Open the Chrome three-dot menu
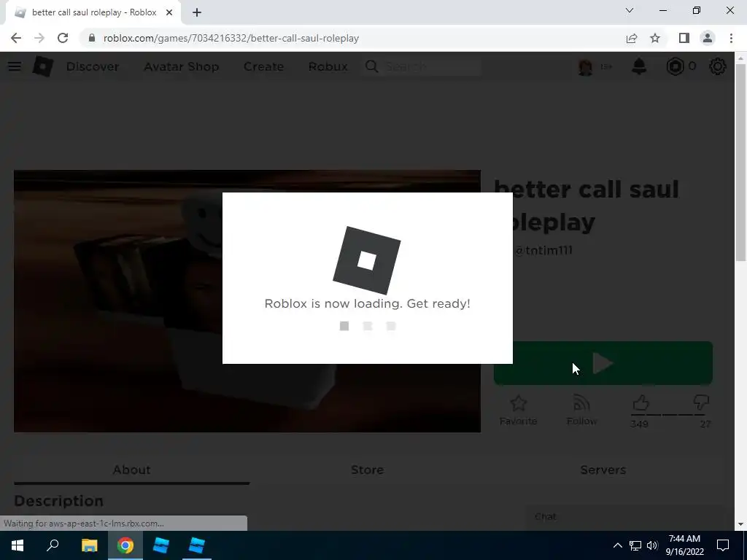The image size is (747, 560). pyautogui.click(x=731, y=38)
